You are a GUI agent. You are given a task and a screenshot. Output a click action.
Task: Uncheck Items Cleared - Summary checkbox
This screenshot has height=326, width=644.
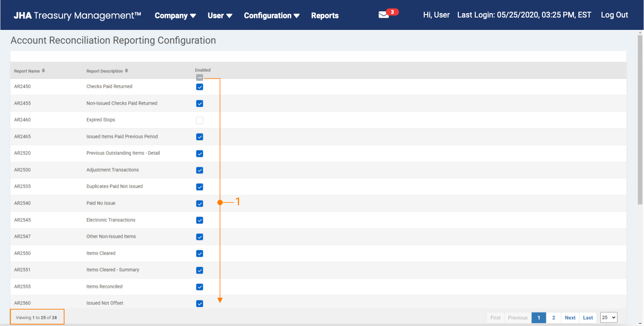pyautogui.click(x=200, y=270)
